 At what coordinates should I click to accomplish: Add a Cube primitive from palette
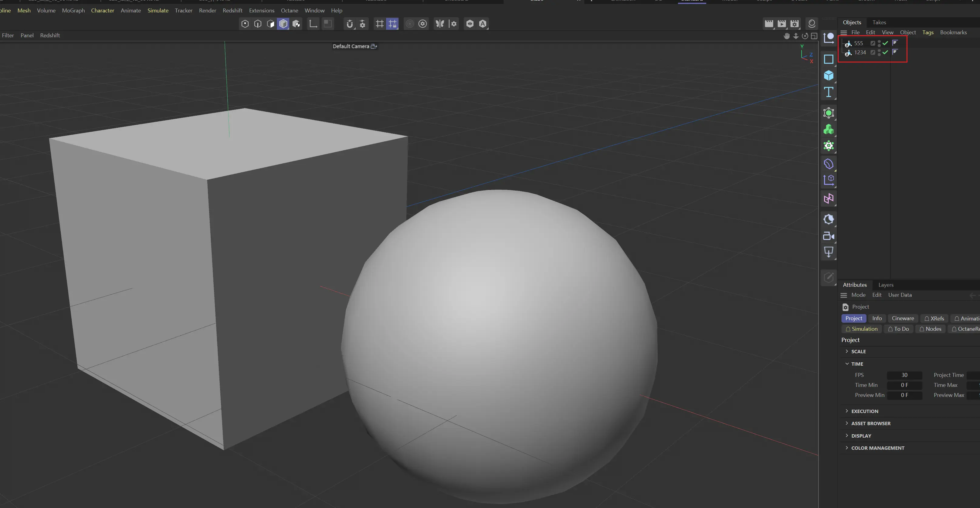tap(829, 76)
